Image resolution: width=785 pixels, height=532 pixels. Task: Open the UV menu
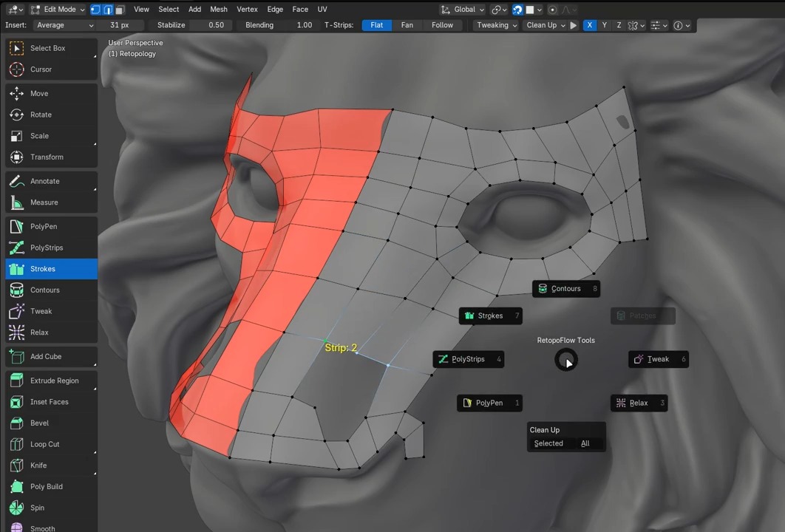(322, 10)
